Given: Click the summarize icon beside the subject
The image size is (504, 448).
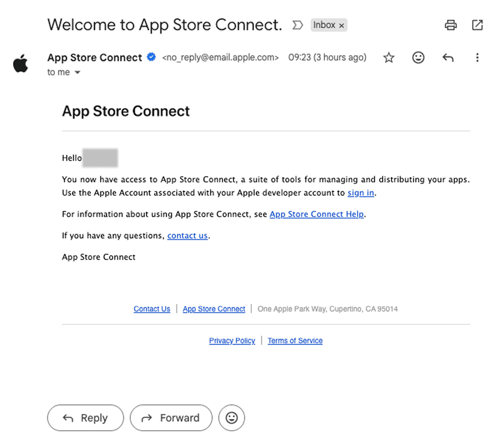Looking at the screenshot, I should coord(298,25).
